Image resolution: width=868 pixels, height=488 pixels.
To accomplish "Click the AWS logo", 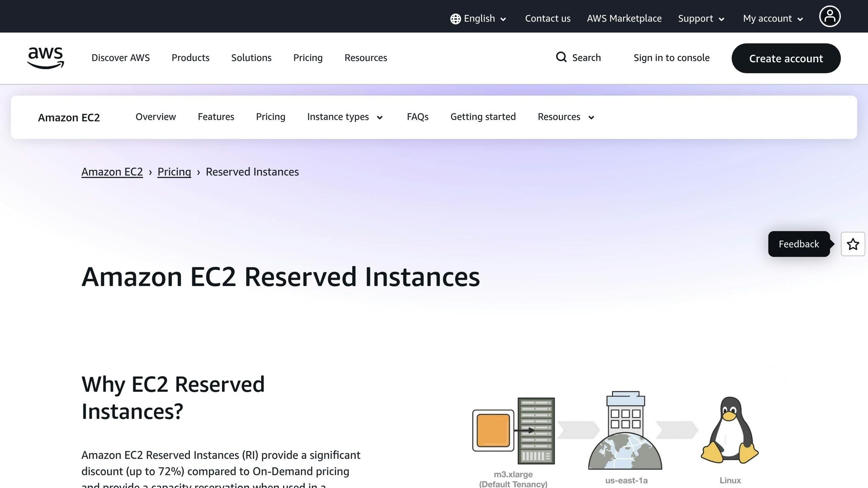I will point(45,58).
